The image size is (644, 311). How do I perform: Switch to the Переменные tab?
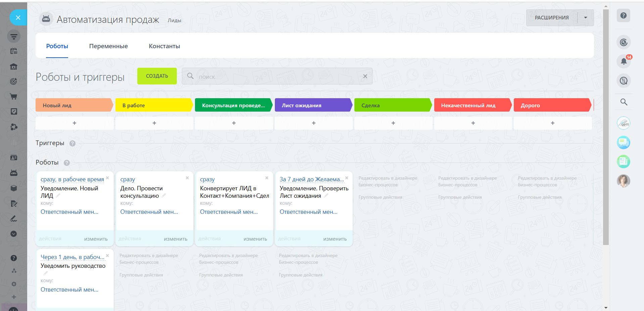108,46
